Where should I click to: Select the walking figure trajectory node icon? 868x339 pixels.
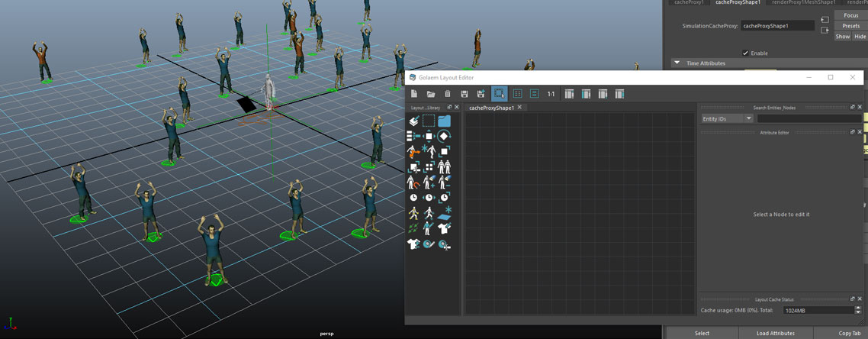point(429,213)
